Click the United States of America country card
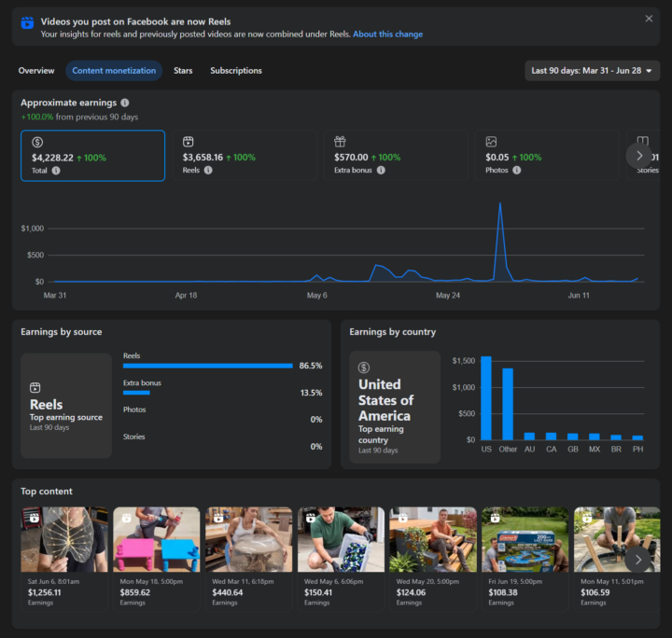The height and width of the screenshot is (638, 672). click(395, 407)
